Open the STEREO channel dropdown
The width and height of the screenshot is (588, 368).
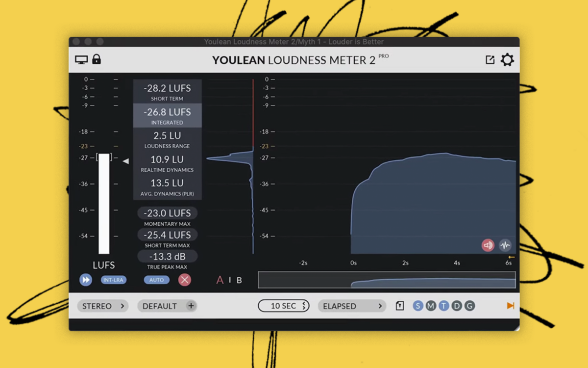pyautogui.click(x=103, y=306)
